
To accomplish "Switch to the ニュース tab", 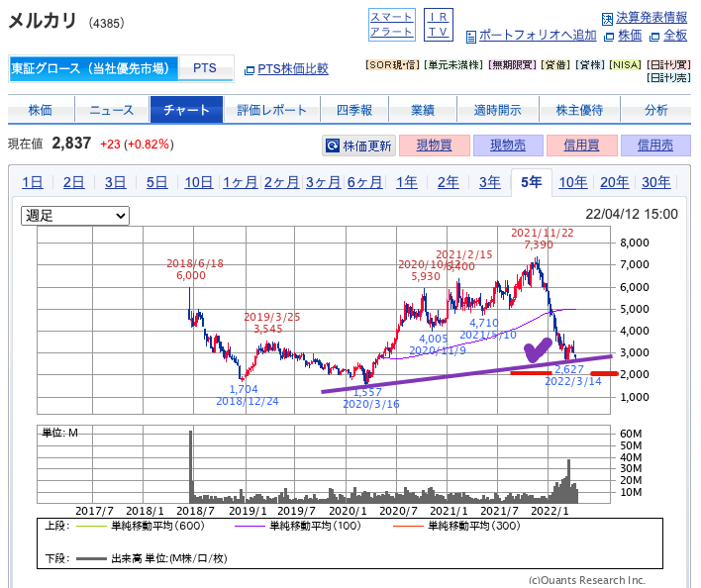I will click(x=111, y=110).
